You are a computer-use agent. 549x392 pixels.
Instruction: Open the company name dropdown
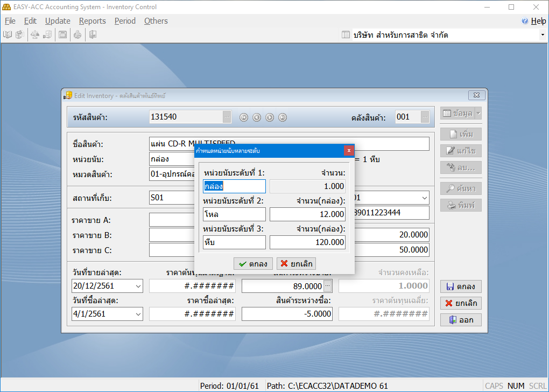click(542, 35)
